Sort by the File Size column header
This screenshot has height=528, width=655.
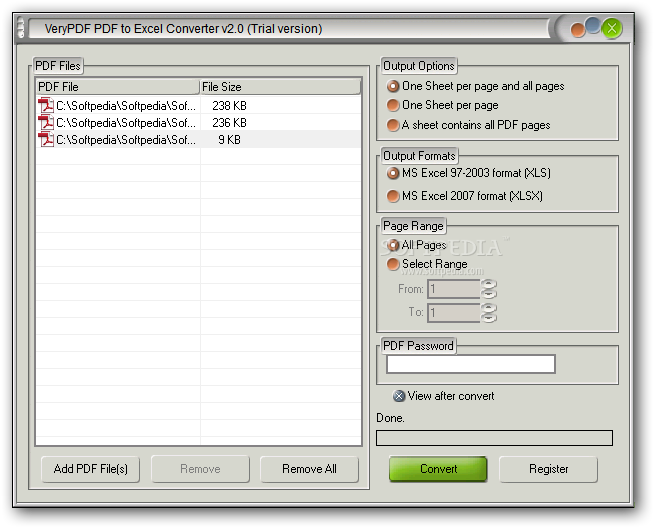coord(280,87)
